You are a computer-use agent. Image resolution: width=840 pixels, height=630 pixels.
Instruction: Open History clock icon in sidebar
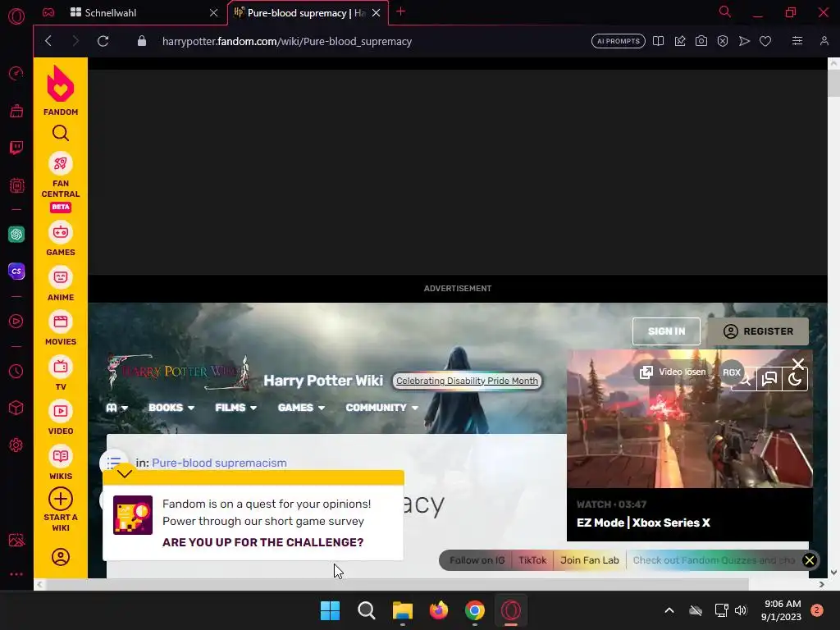(x=16, y=372)
